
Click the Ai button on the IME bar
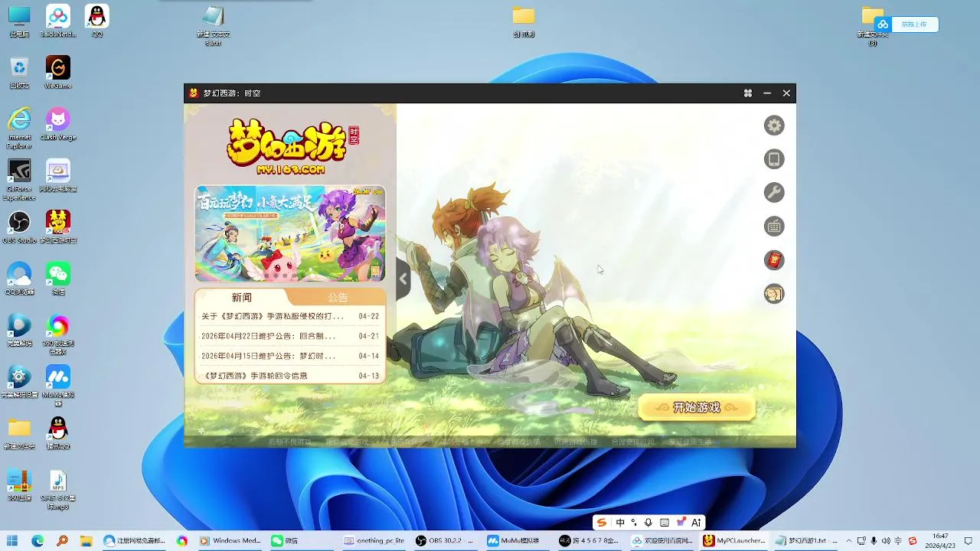(696, 523)
